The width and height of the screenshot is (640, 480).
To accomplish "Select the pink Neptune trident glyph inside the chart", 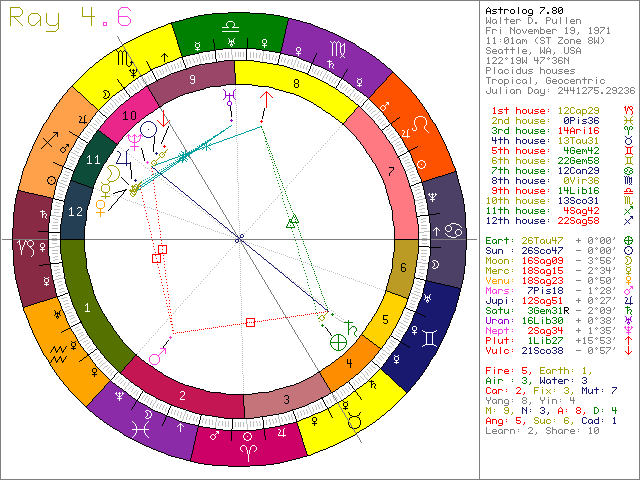I will coord(134,141).
